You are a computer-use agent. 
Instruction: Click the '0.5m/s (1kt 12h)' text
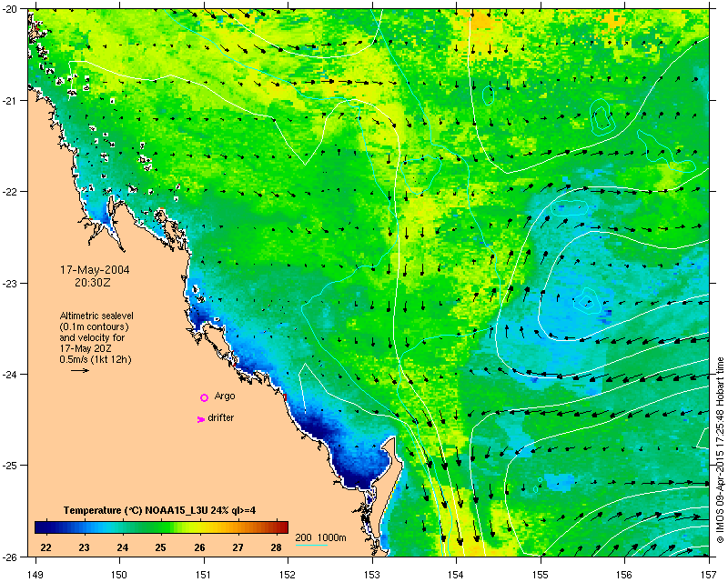pyautogui.click(x=96, y=359)
